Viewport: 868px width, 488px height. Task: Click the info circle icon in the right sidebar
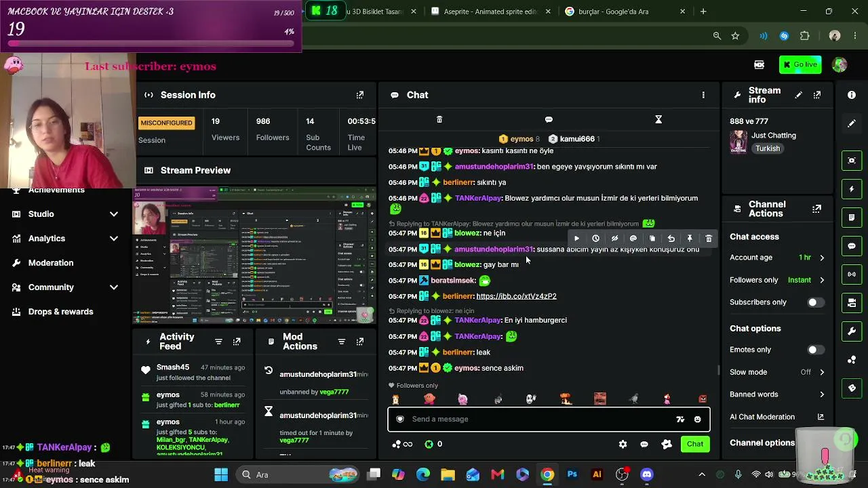click(852, 95)
